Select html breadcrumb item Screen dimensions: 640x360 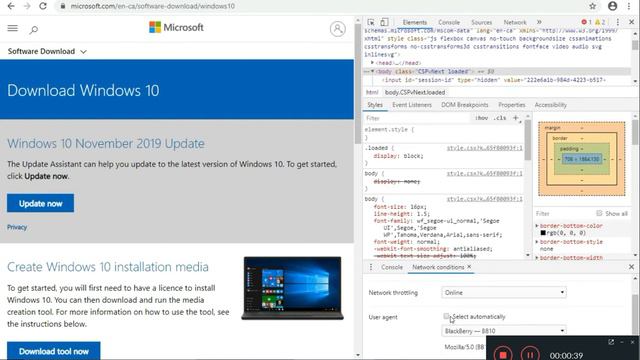click(x=372, y=92)
